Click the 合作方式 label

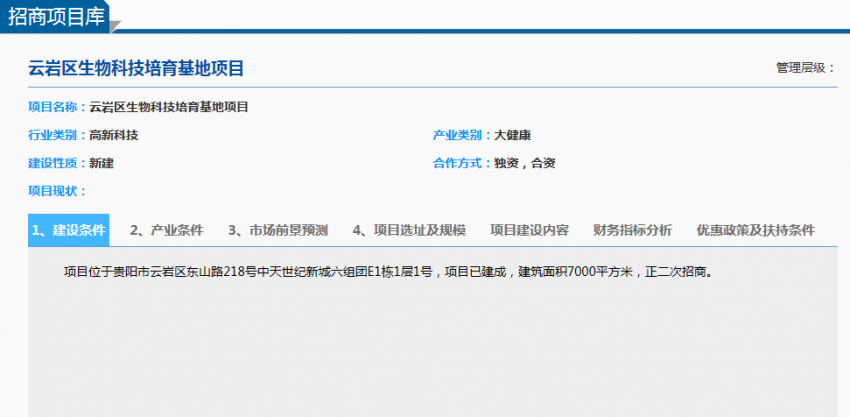point(462,163)
